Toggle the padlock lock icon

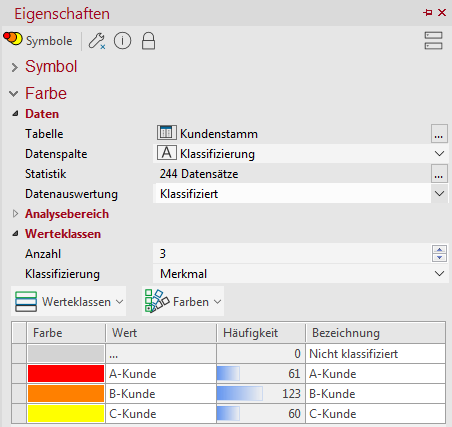(148, 41)
